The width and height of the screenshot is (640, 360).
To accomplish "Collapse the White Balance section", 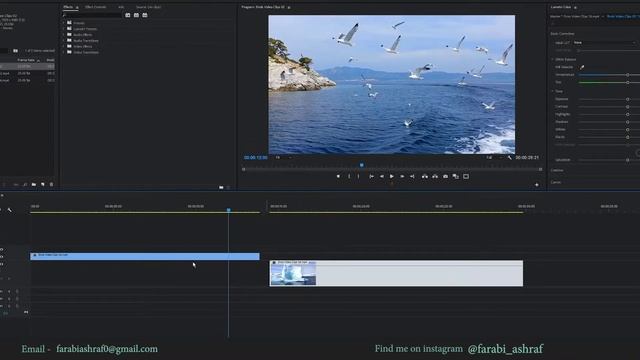I will pos(553,59).
